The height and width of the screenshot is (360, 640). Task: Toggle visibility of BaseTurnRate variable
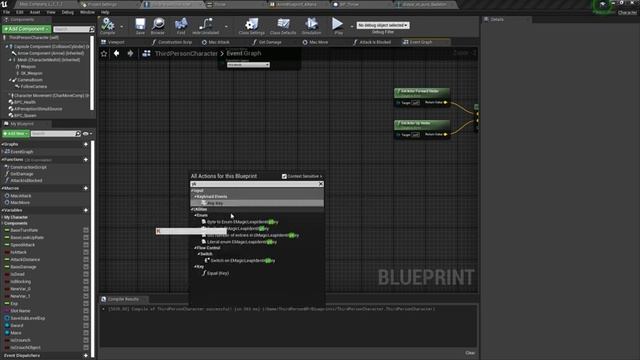pyautogui.click(x=86, y=230)
